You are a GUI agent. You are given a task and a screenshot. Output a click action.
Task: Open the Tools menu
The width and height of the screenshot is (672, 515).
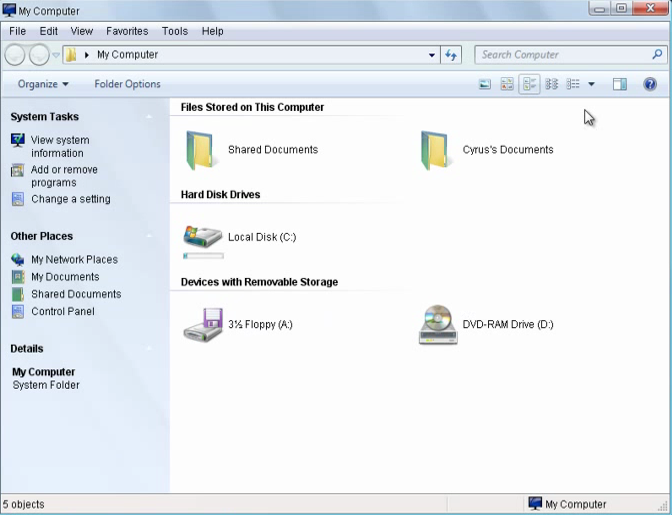coord(174,31)
